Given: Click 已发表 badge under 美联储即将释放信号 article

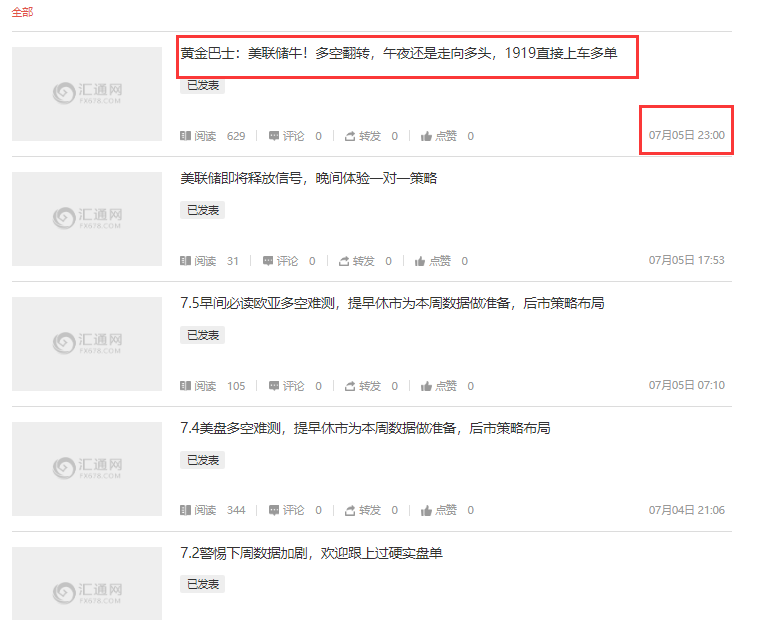Looking at the screenshot, I should coord(203,210).
